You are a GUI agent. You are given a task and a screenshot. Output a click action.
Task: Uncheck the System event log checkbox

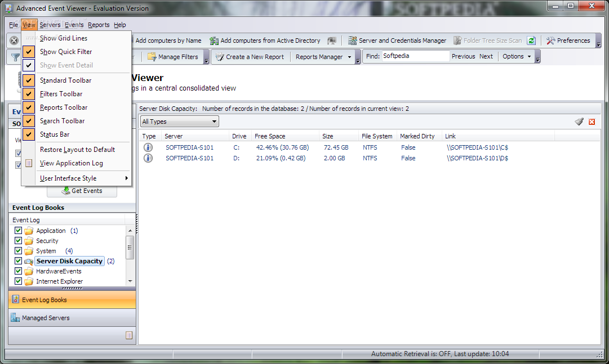click(x=18, y=251)
